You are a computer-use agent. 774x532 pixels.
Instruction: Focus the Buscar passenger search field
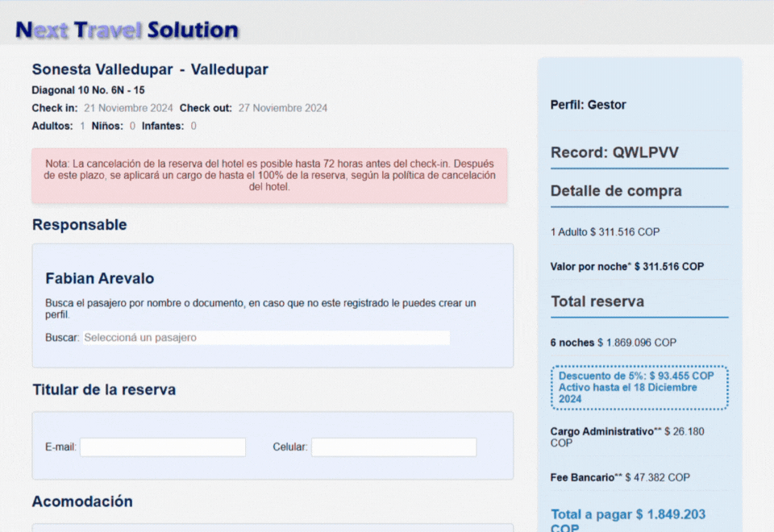(267, 338)
